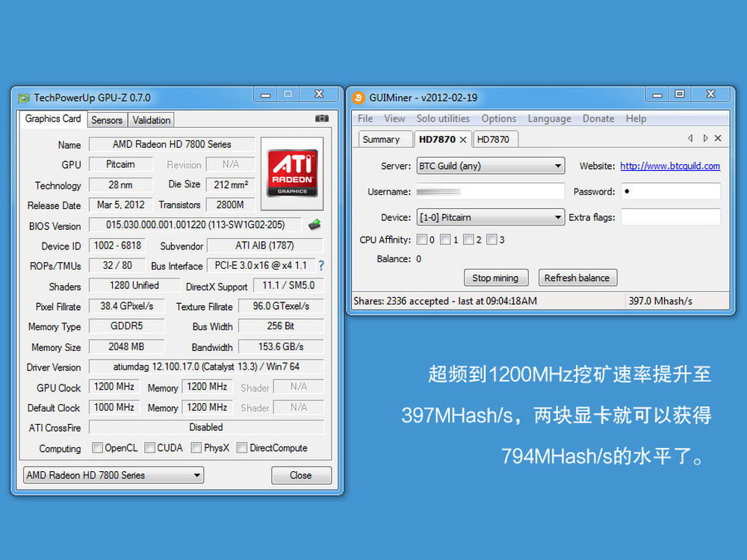Switch to the Sensors tab

tap(107, 120)
